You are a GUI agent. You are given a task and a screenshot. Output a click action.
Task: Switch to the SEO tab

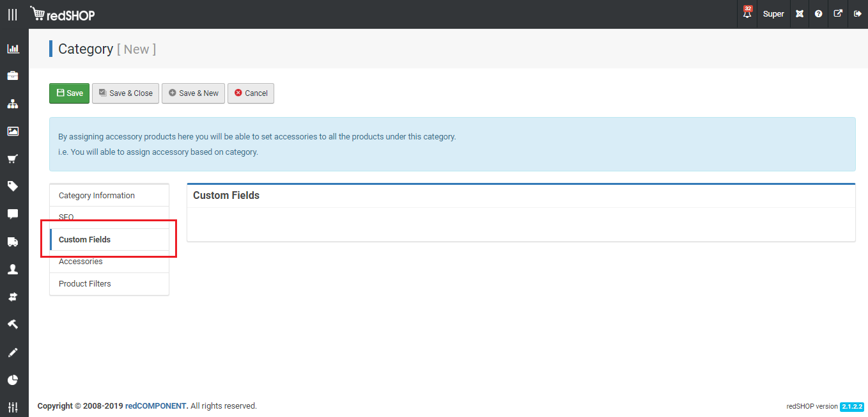coord(109,217)
